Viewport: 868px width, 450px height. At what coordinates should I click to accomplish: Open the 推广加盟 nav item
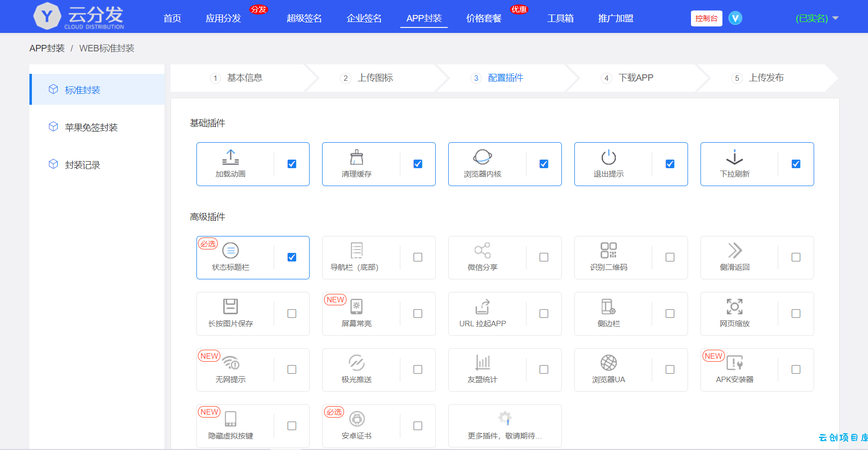616,18
